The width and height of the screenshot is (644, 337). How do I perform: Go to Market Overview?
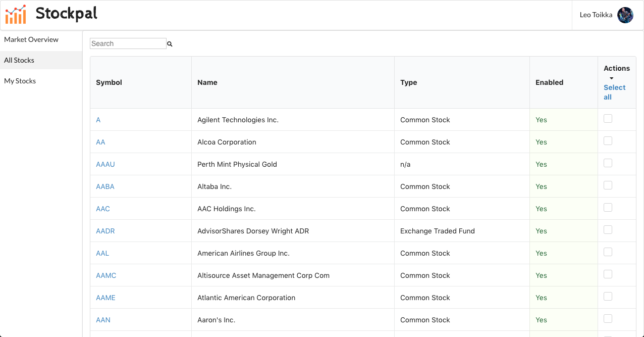tap(31, 39)
